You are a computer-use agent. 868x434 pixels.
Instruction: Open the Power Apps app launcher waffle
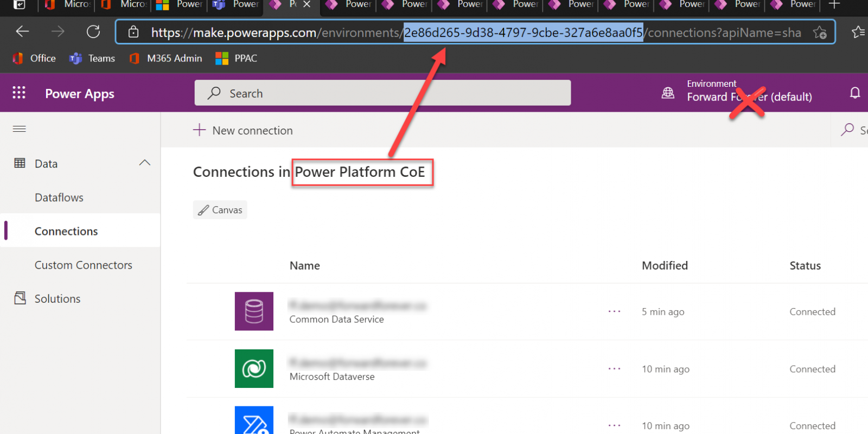(x=19, y=93)
